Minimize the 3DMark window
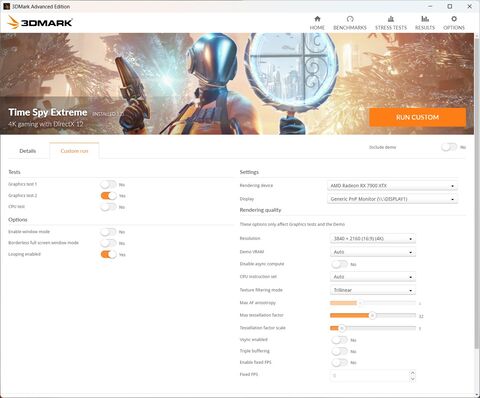This screenshot has height=398, width=480. pos(430,6)
